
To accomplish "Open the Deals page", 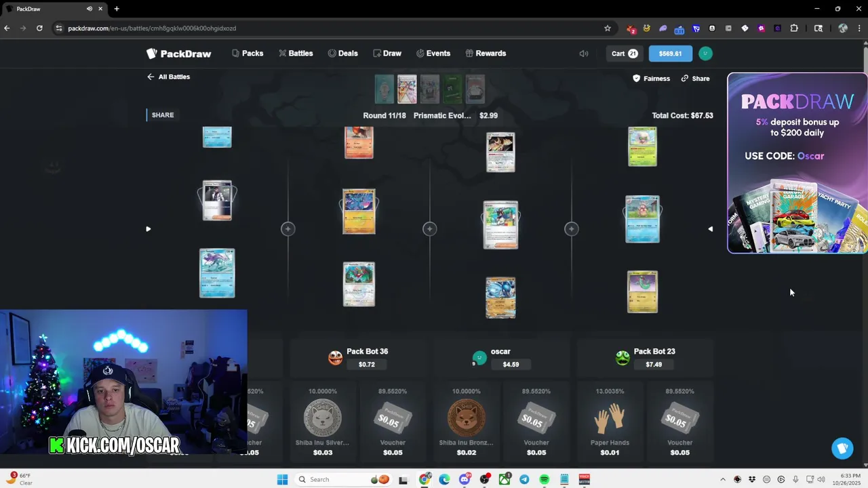I will click(x=343, y=54).
